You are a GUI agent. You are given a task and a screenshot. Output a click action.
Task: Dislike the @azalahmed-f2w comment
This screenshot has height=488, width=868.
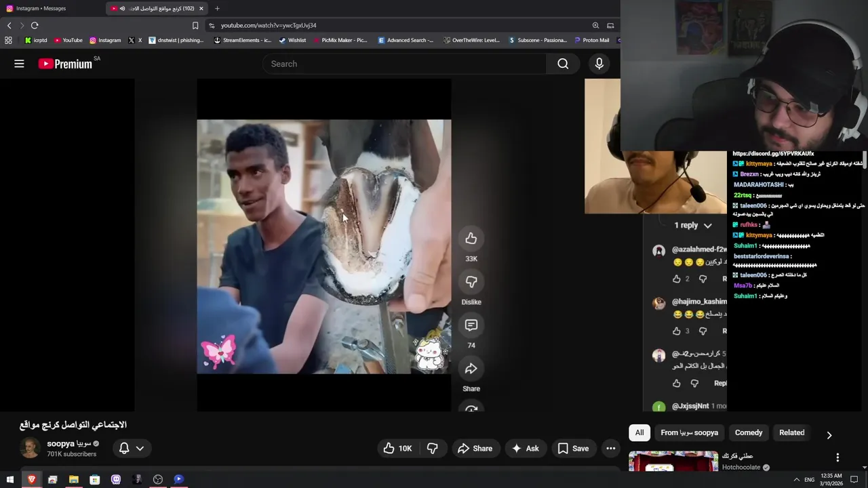coord(703,279)
